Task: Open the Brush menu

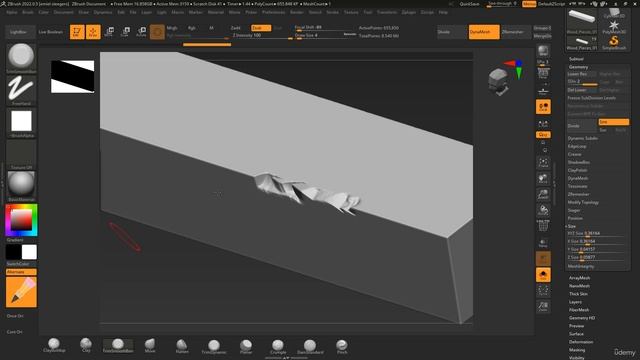Action: (28, 12)
